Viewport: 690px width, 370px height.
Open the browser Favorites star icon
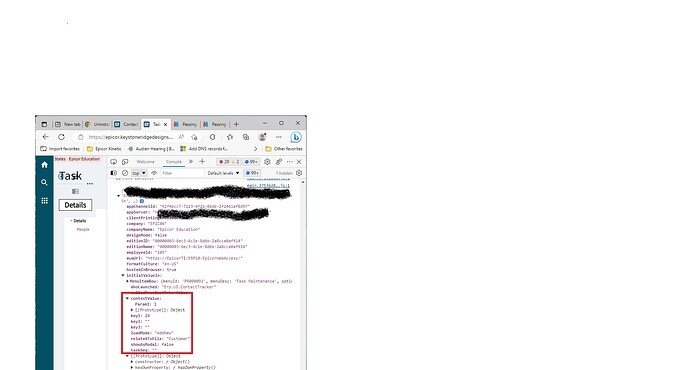[x=230, y=137]
